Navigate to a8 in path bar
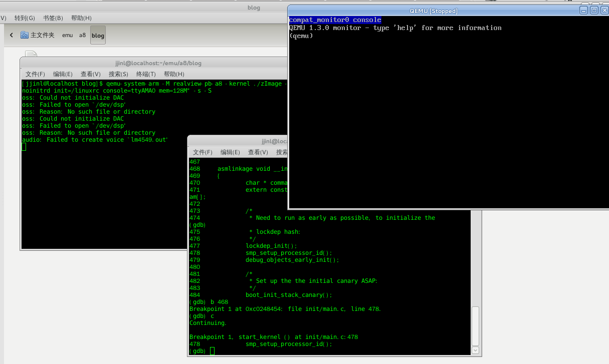The image size is (609, 364). coord(82,35)
